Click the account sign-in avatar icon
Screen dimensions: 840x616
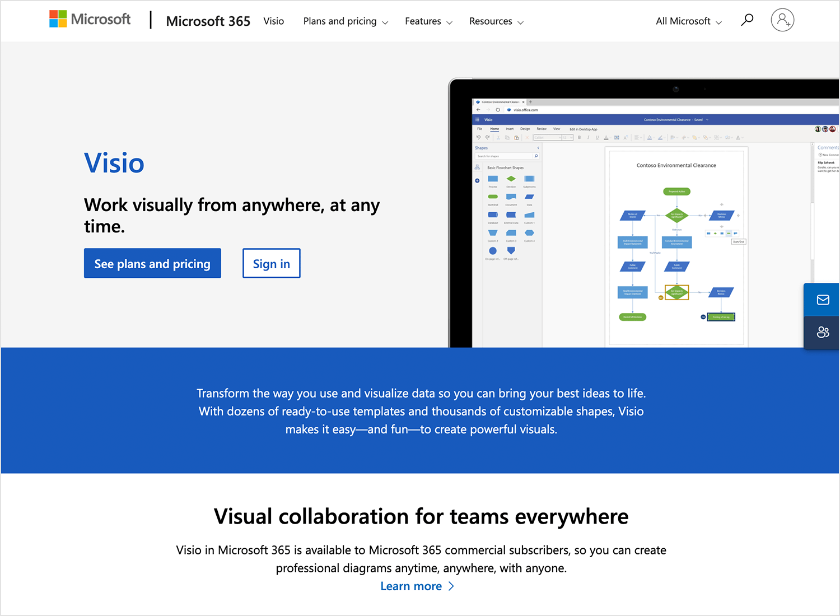point(782,20)
